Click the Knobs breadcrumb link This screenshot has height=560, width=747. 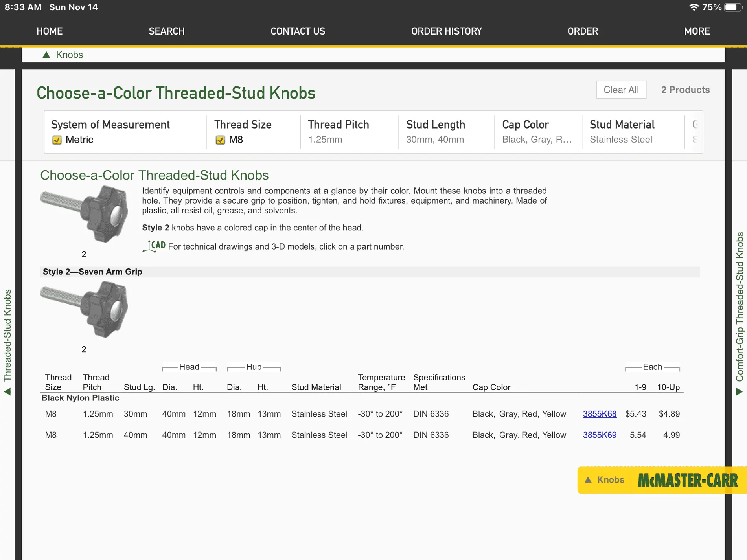(70, 55)
